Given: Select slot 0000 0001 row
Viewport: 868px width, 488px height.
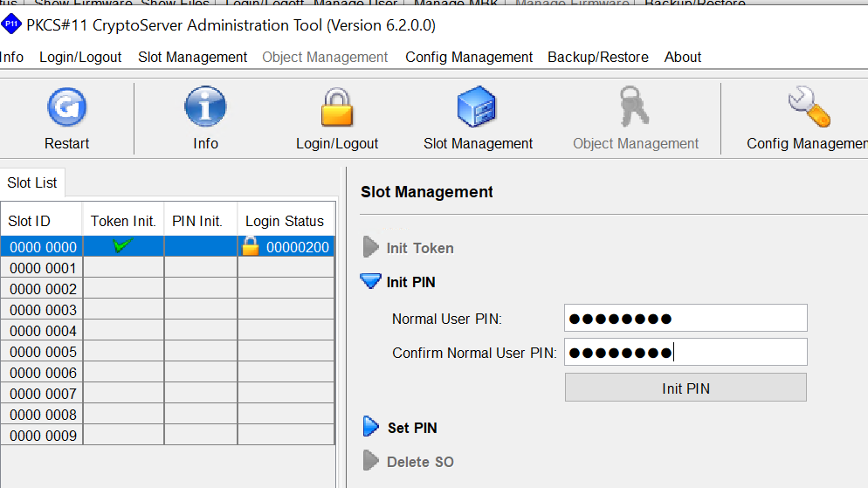Looking at the screenshot, I should pos(167,268).
